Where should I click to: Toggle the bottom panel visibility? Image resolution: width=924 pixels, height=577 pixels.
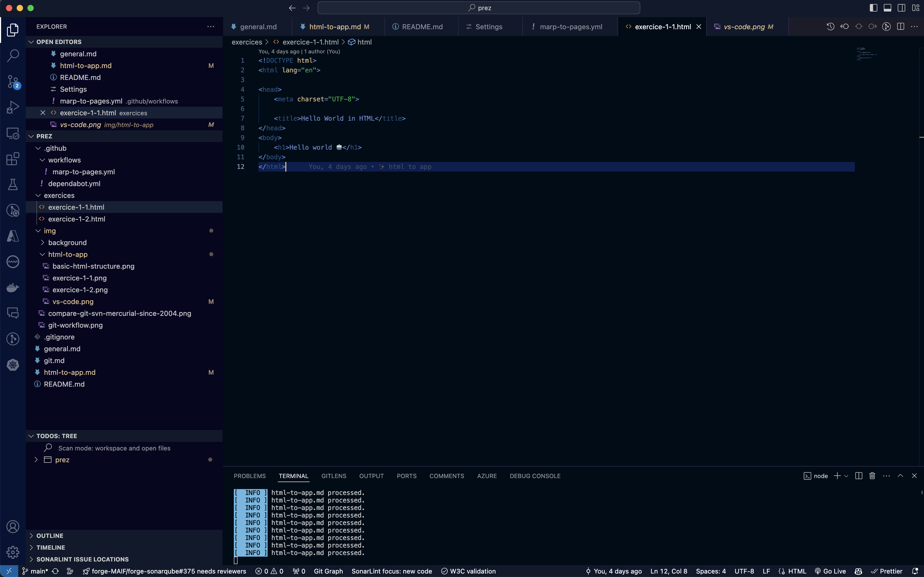click(887, 8)
